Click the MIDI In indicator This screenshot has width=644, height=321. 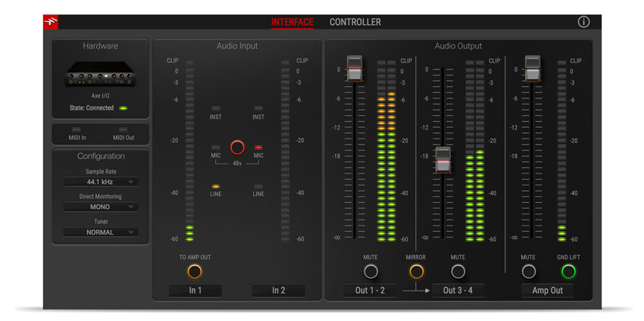pyautogui.click(x=77, y=129)
